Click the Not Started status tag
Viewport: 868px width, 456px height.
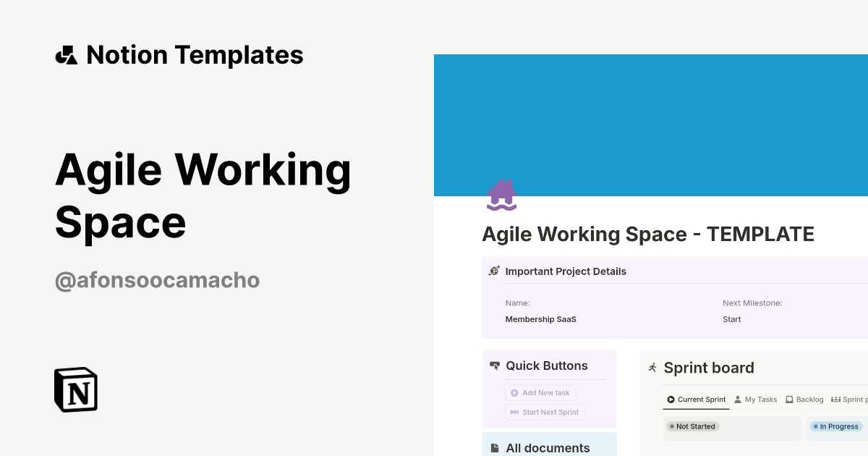[x=692, y=426]
